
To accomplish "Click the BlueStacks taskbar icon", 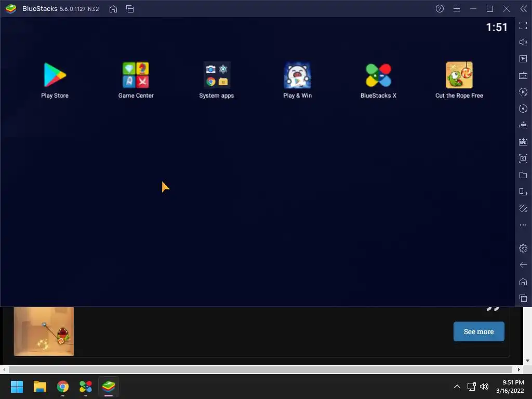I will 109,387.
